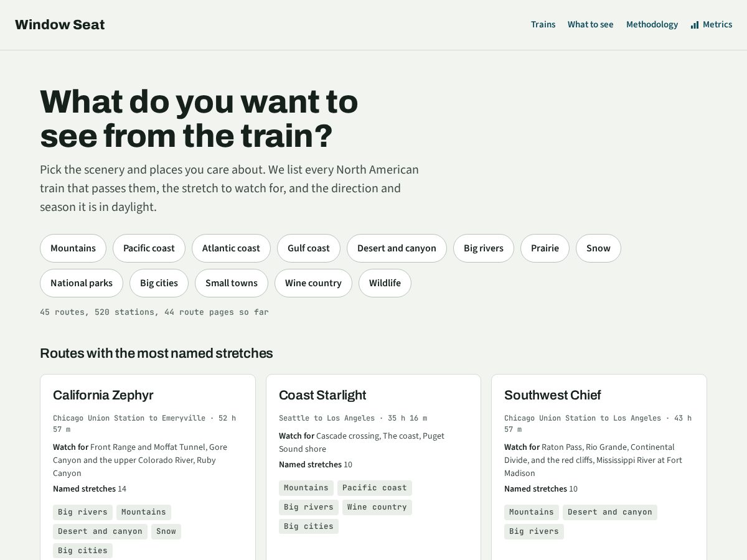This screenshot has width=747, height=560.
Task: Click the Metrics bar chart icon
Action: click(695, 25)
